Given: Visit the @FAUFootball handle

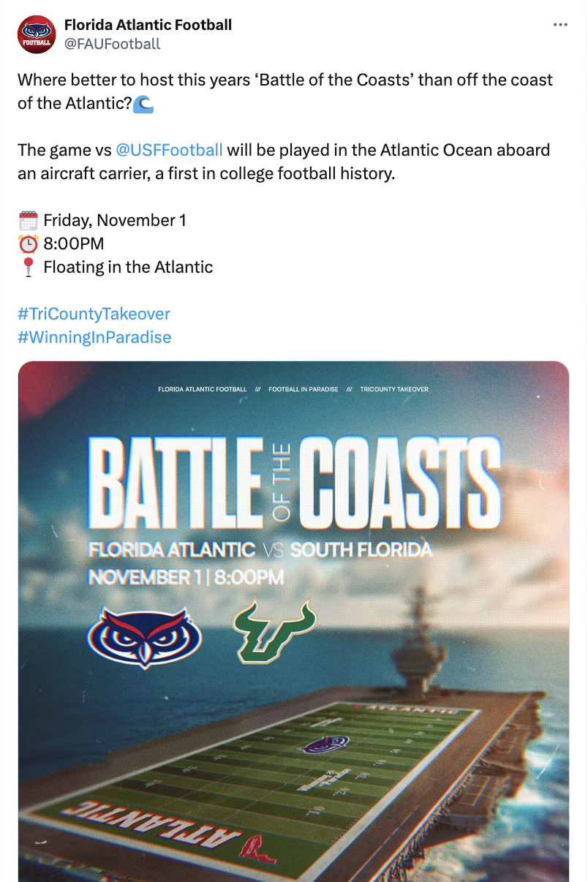Looking at the screenshot, I should tap(112, 44).
